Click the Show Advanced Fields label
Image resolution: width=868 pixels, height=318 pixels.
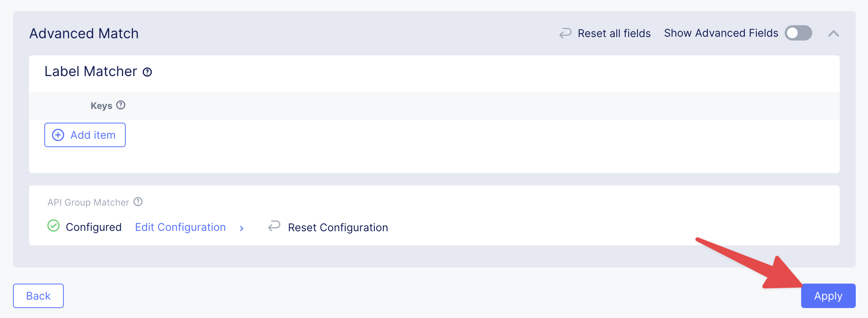(x=721, y=33)
